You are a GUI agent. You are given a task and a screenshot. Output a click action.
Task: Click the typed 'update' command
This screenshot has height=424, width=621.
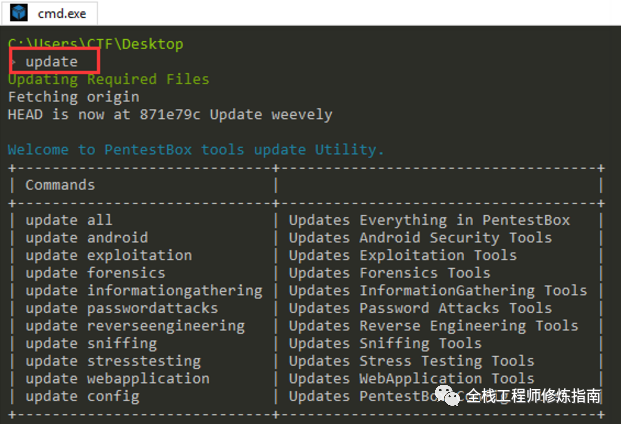(x=51, y=61)
